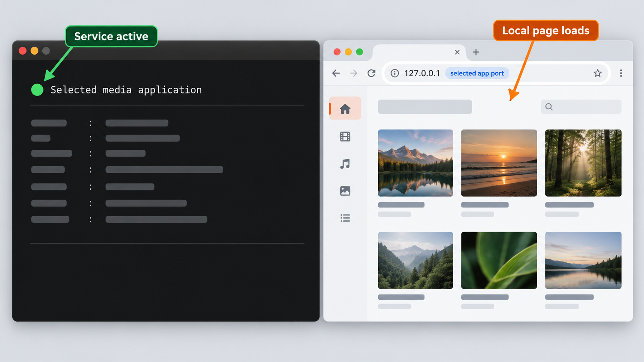Image resolution: width=644 pixels, height=362 pixels.
Task: Click the magnifier icon in the media search
Action: point(549,107)
